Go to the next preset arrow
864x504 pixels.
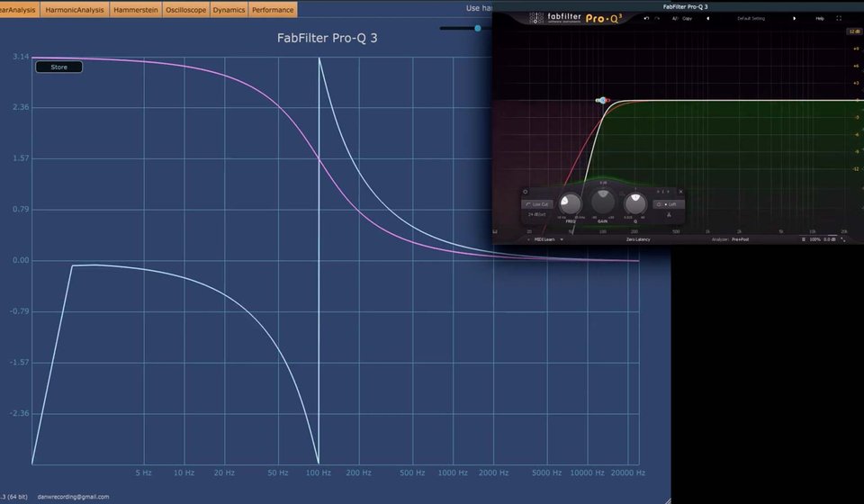[794, 18]
